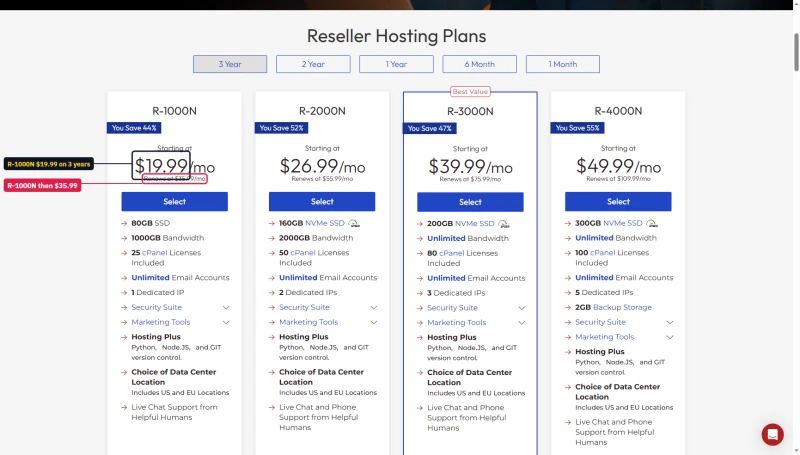Click '5 Dedicated IPs' in R-4000N

point(604,292)
